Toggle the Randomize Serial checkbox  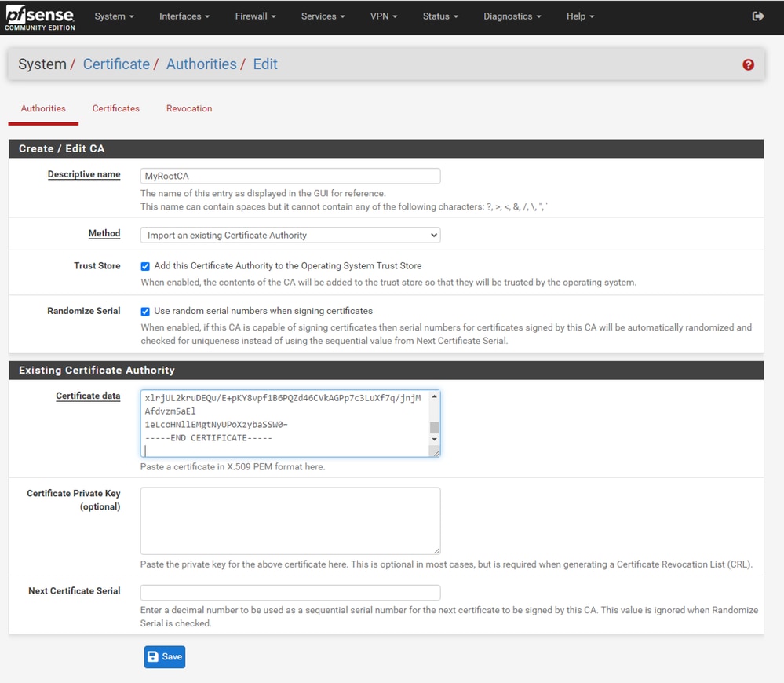point(145,312)
